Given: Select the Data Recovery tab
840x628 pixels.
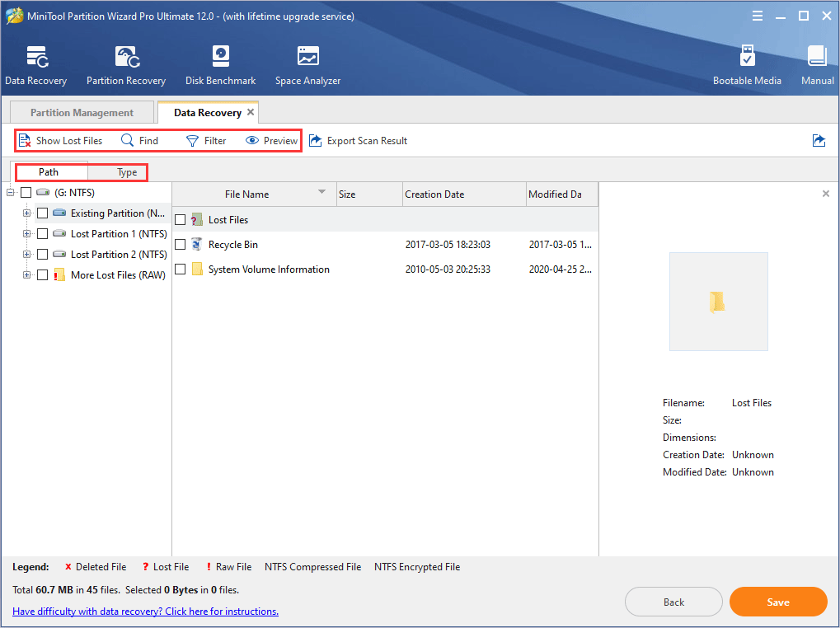Looking at the screenshot, I should pos(208,112).
